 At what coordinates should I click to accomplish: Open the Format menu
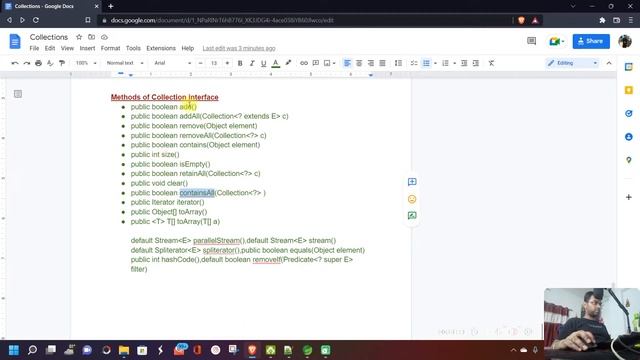point(110,48)
